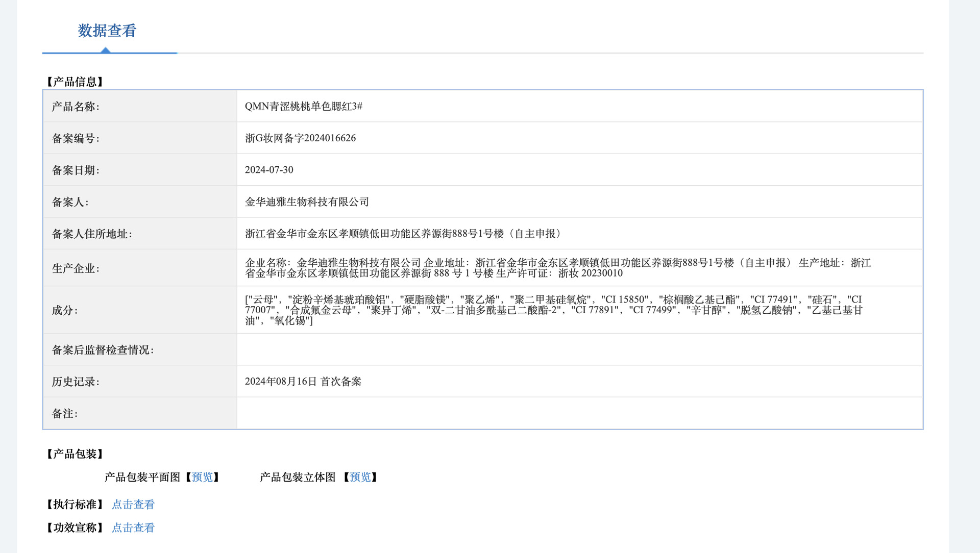Click the ingredients list text
The image size is (980, 553).
point(553,310)
